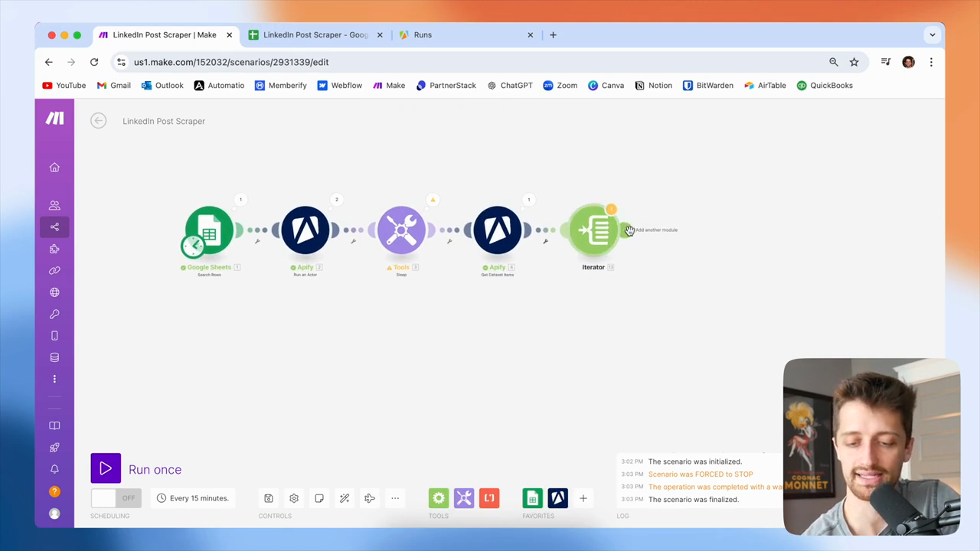Open user profile avatar in sidebar
980x551 pixels.
tap(54, 514)
